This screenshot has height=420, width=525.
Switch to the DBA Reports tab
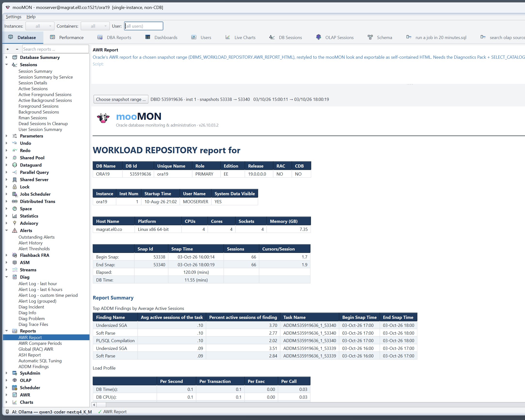click(x=114, y=38)
